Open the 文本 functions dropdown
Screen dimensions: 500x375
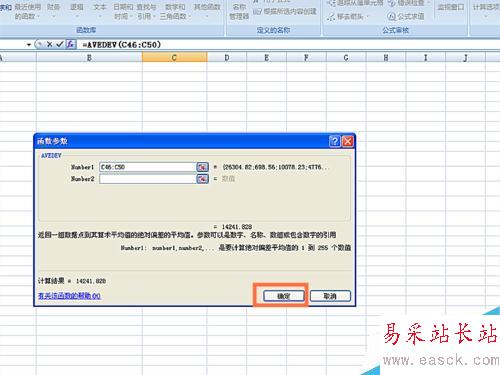[x=100, y=11]
